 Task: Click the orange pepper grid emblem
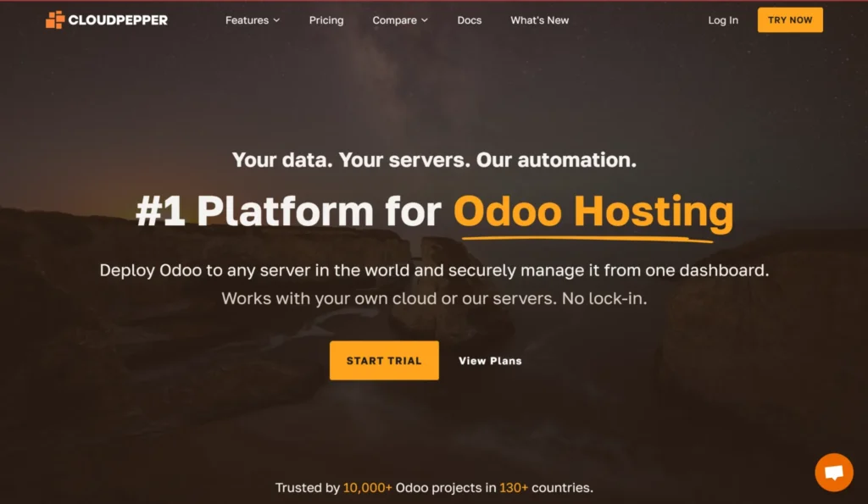pos(53,19)
